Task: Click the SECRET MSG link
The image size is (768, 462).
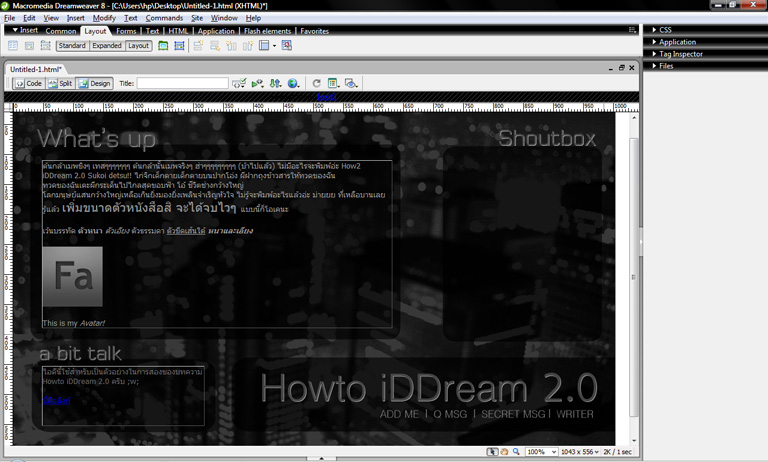Action: pos(513,414)
